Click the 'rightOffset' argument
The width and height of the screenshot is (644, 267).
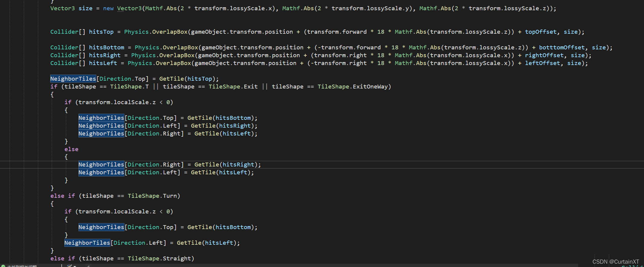tap(544, 55)
